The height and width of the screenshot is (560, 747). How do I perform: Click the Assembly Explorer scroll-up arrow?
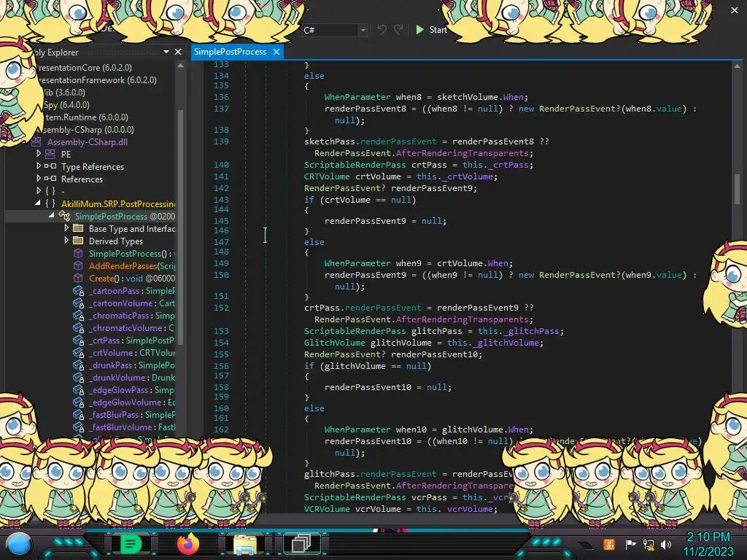[x=181, y=66]
